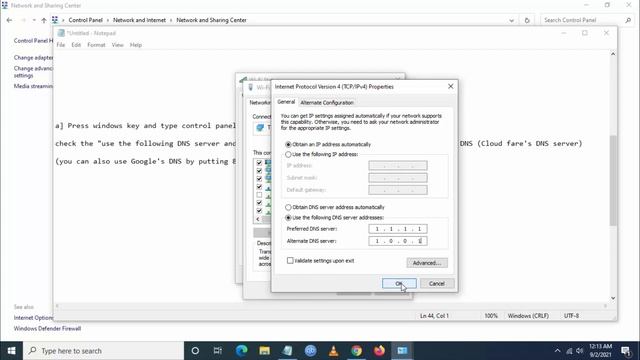Screen dimensions: 640x360
Task: Go back in Control Panel window
Action: pos(9,20)
